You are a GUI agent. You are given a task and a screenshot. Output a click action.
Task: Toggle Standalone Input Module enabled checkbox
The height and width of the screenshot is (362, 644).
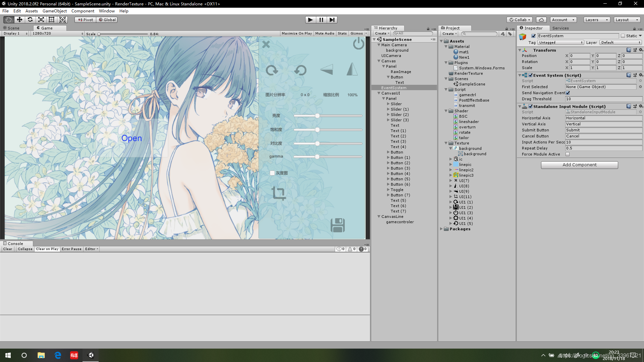[531, 106]
